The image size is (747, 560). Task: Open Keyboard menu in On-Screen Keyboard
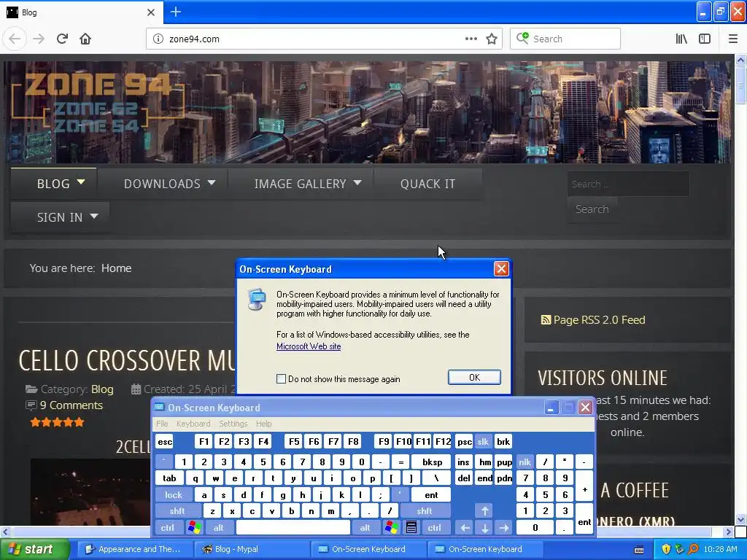[193, 424]
